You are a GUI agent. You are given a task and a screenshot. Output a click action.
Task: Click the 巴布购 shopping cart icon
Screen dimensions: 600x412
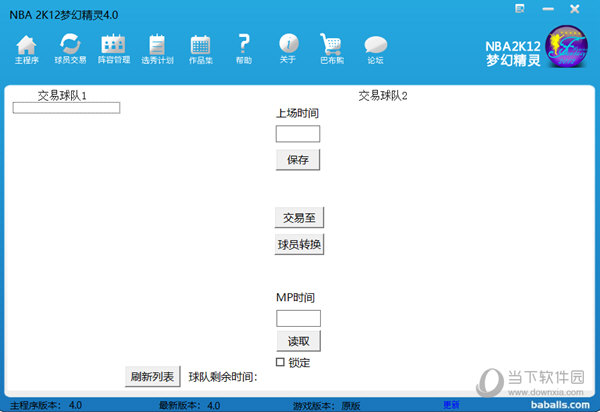(331, 49)
